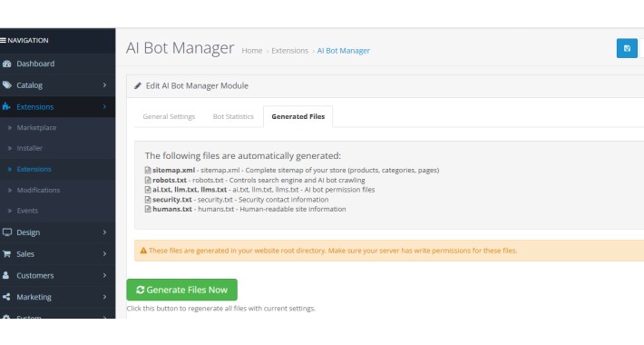Switch to the General Settings tab

pyautogui.click(x=169, y=117)
